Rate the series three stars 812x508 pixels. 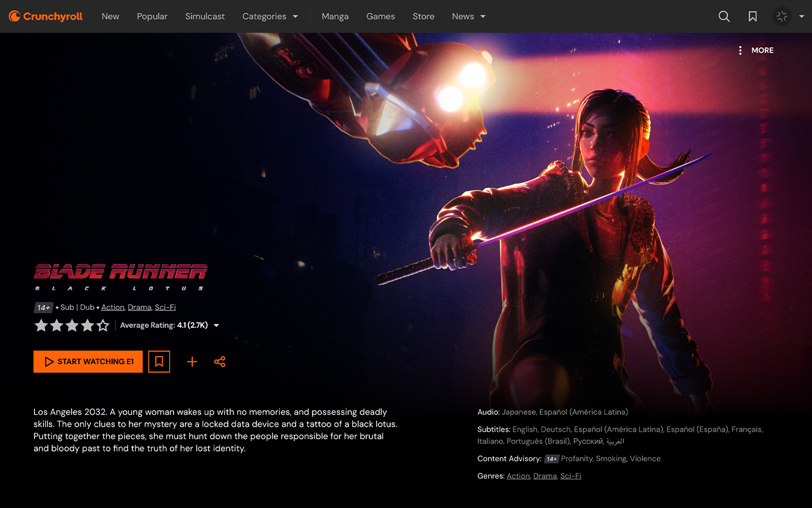[72, 325]
